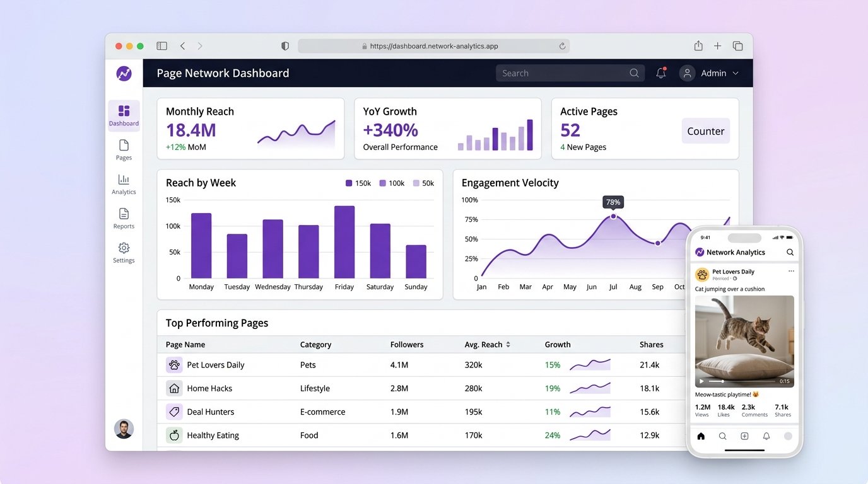Tap the add post tab on the phone

[744, 436]
